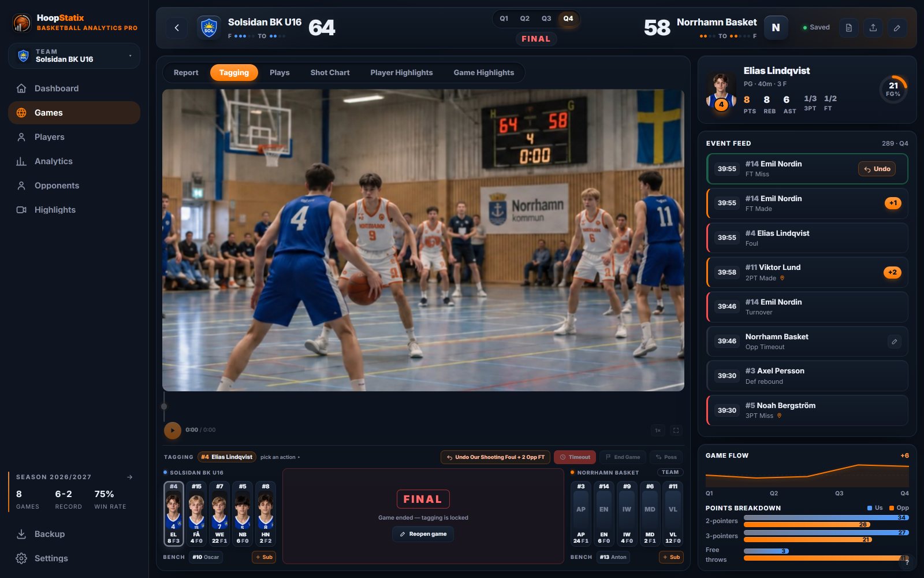Open Dashboard from the sidebar

[x=74, y=88]
